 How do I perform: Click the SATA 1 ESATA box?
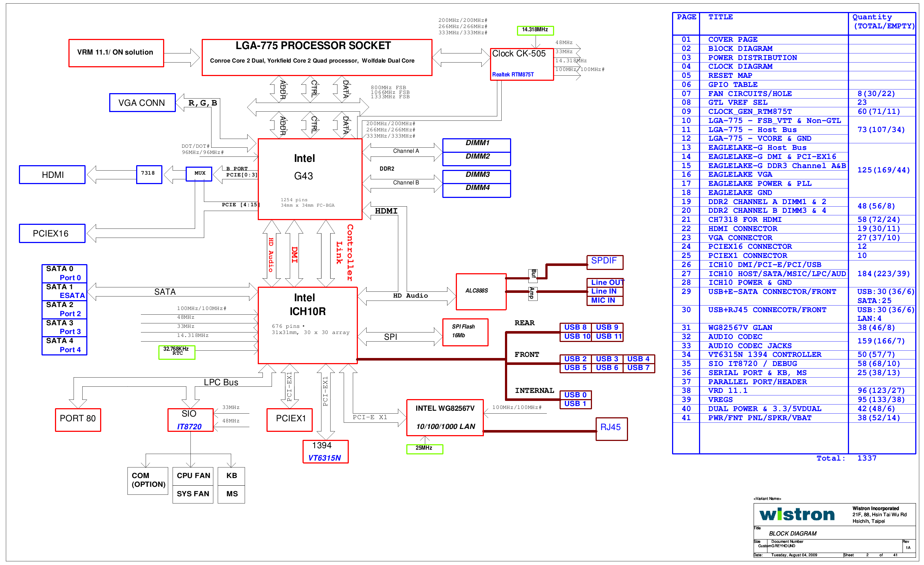tap(64, 291)
